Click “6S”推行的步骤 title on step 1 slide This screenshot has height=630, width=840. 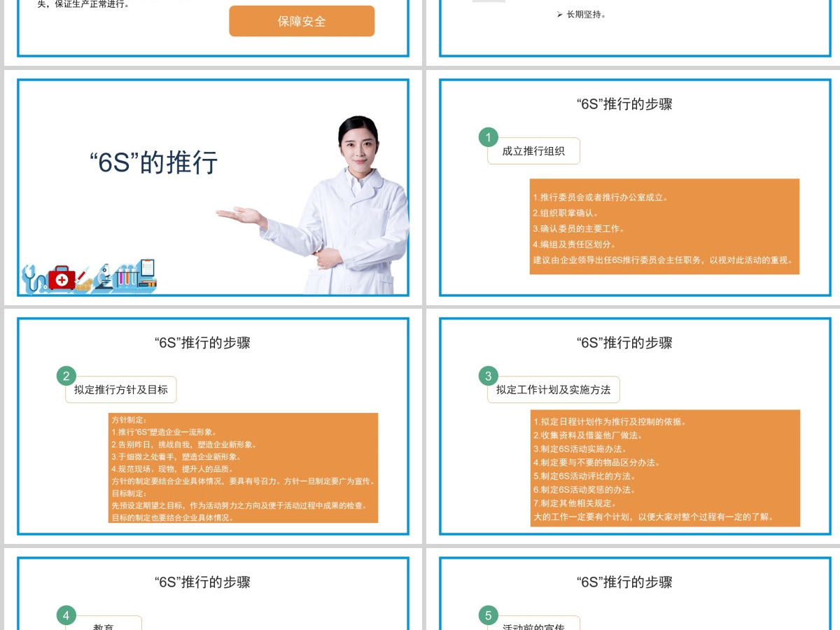point(624,104)
